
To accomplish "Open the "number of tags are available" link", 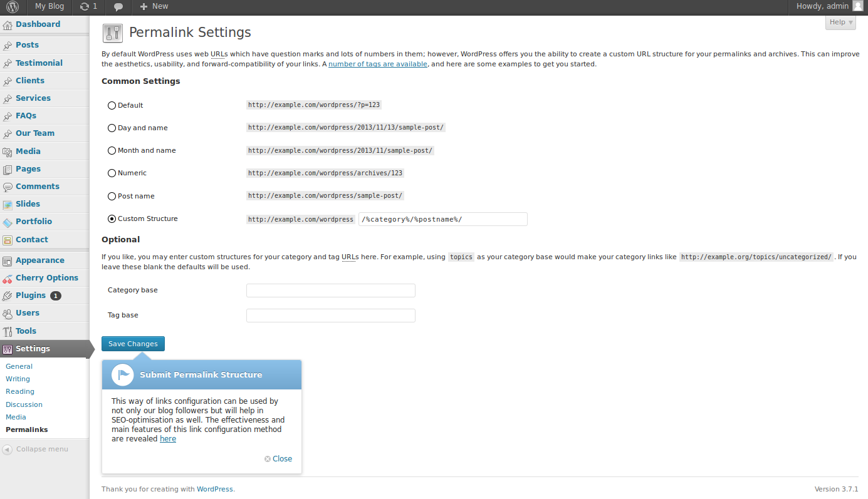I will coord(377,64).
